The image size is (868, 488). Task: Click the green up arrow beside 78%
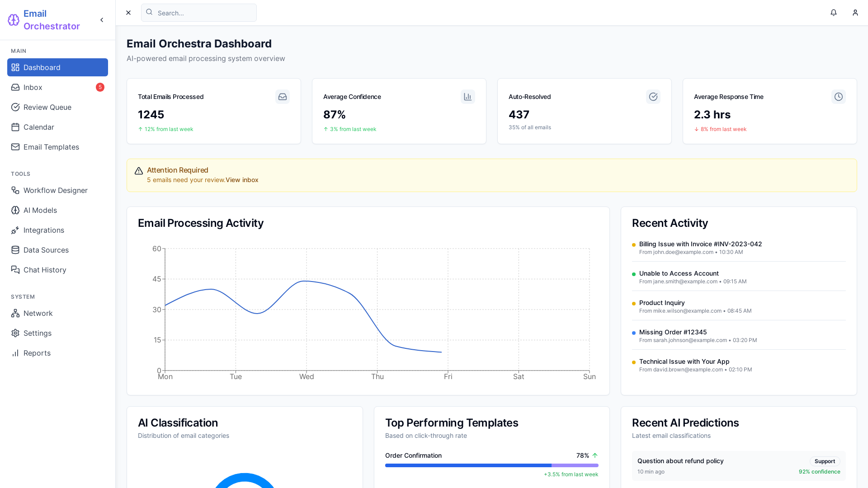coord(595,455)
